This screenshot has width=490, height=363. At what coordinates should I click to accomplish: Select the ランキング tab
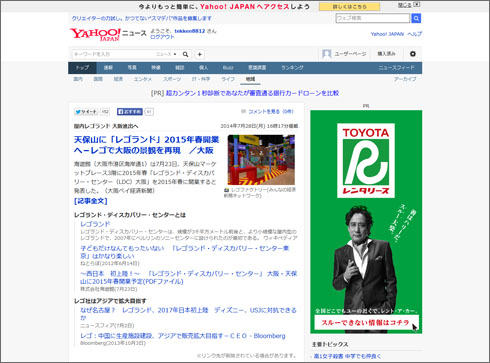pos(292,68)
